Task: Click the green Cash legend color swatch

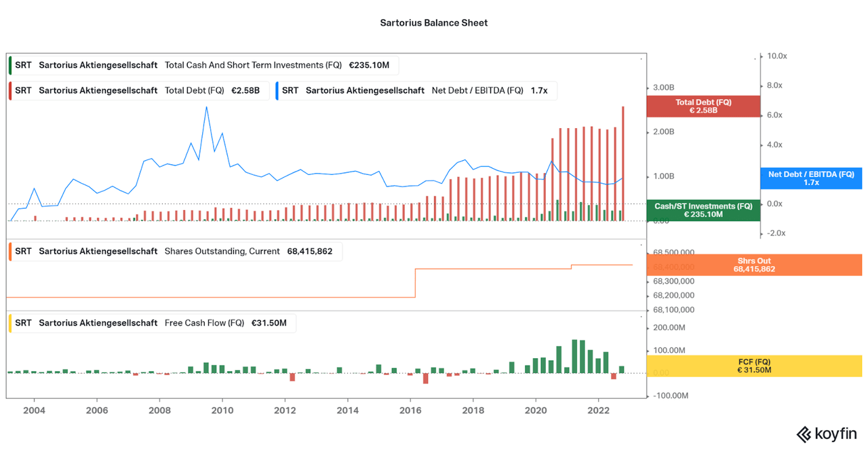Action: 9,65
